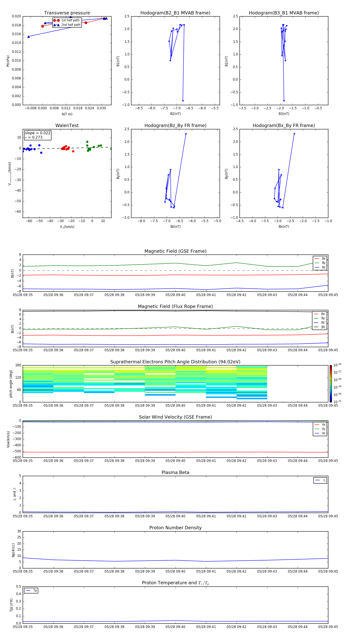Click the "Np(#/cc)" y-axis label
The width and height of the screenshot is (351, 644).
coord(13,550)
